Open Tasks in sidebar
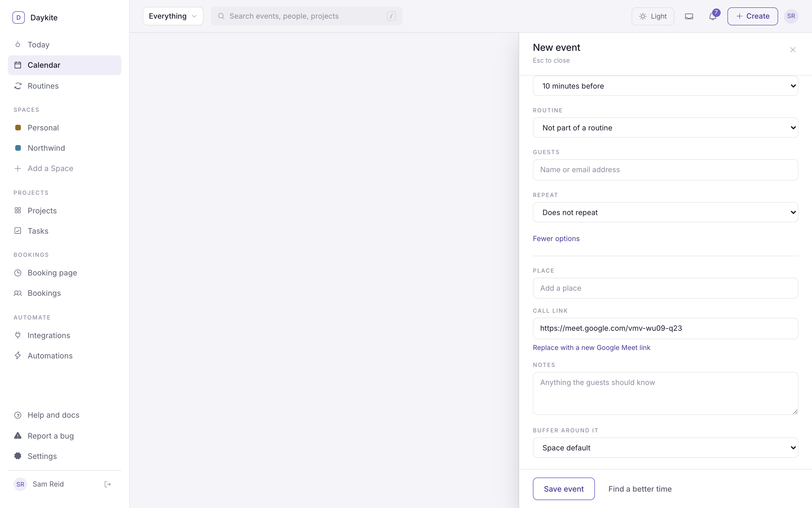The image size is (812, 508). click(64, 231)
